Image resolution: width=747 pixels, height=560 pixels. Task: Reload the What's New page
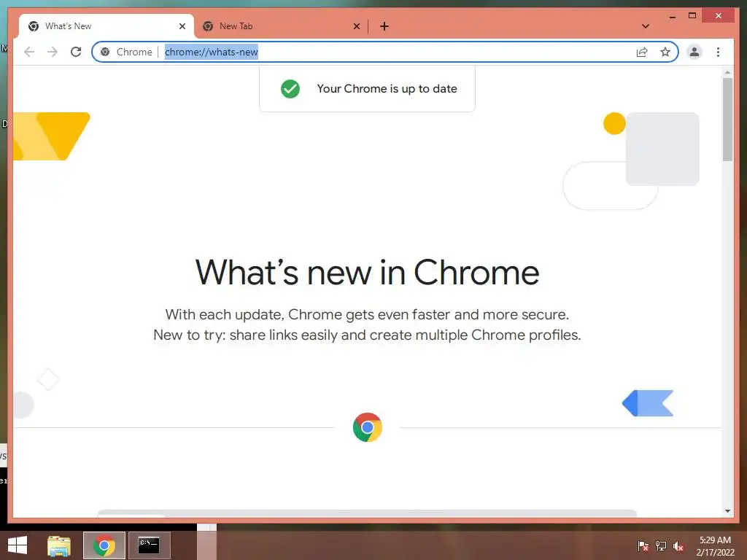76,52
